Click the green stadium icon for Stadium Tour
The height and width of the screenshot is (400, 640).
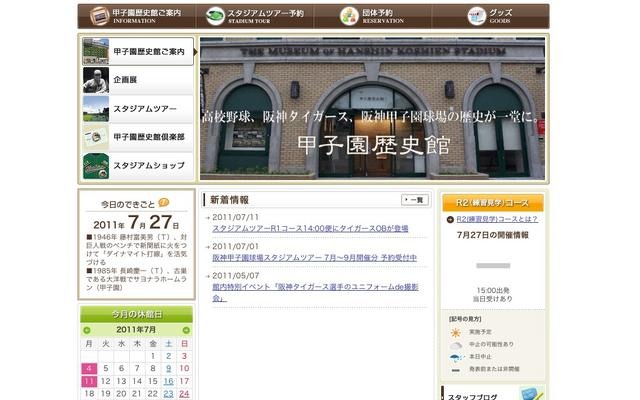tap(215, 16)
